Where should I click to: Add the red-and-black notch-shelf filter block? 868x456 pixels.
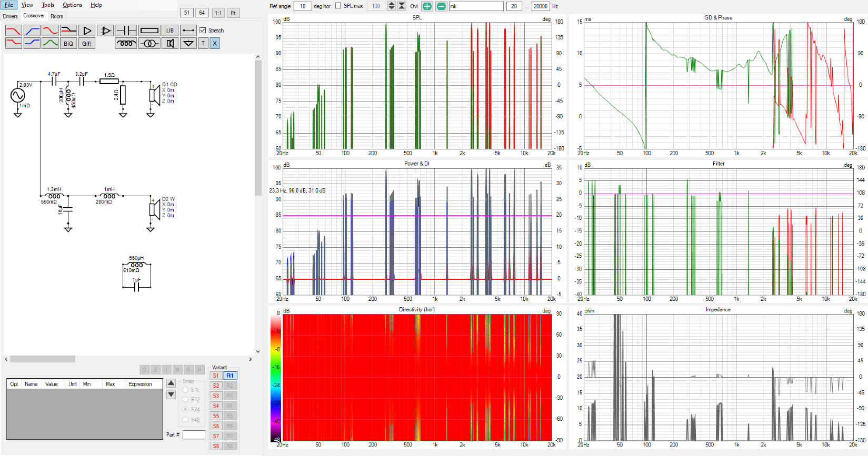coord(68,31)
